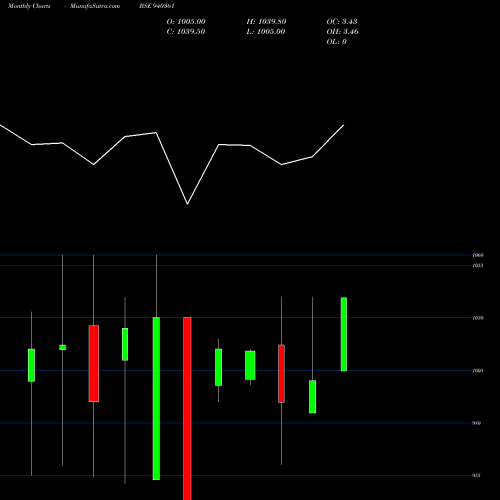Click the "BSE 949361" symbol label
Image resolution: width=500 pixels, height=500 pixels.
157,6
